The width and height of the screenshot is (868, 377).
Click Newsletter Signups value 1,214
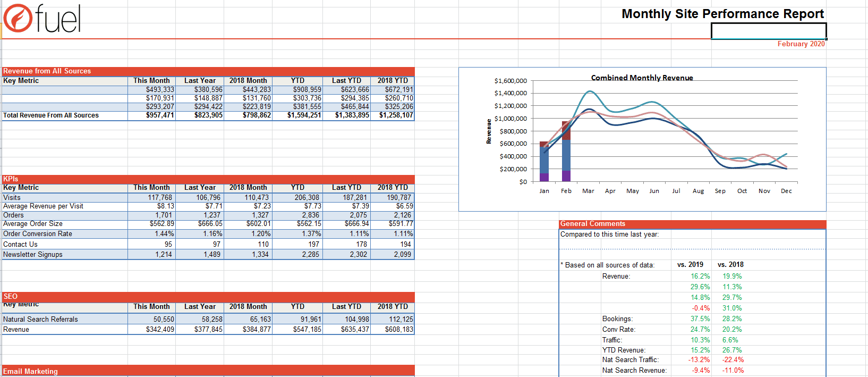tap(164, 255)
